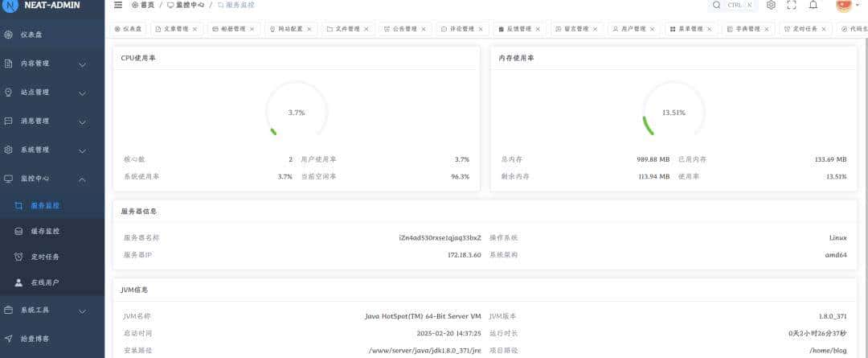
Task: Click the /www/server/java/jdk1.8.0_371/jre install path
Action: [425, 351]
